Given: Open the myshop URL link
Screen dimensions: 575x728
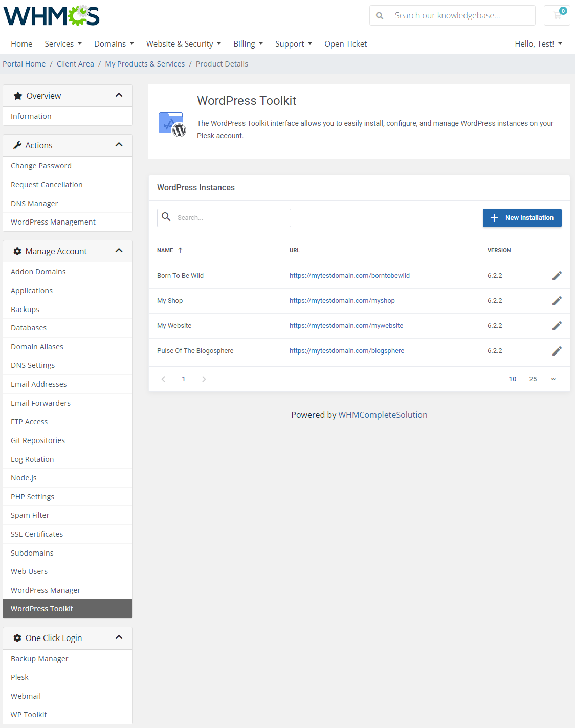Looking at the screenshot, I should click(x=342, y=301).
